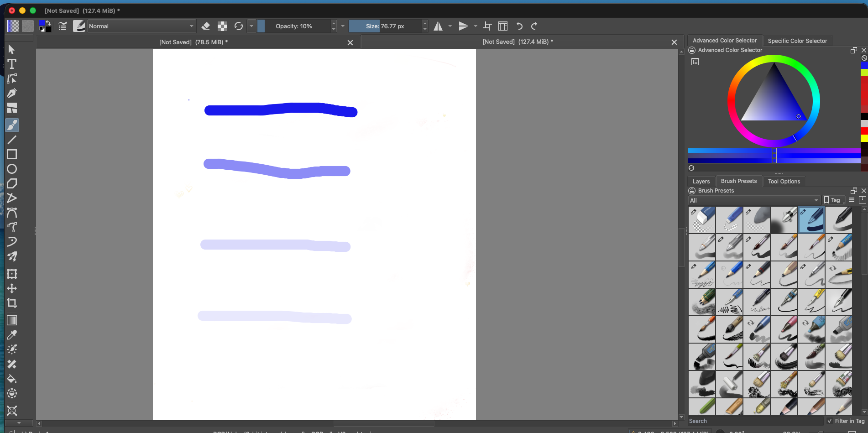This screenshot has width=868, height=433.
Task: Open the Choose Brush Preset popup
Action: coord(79,26)
